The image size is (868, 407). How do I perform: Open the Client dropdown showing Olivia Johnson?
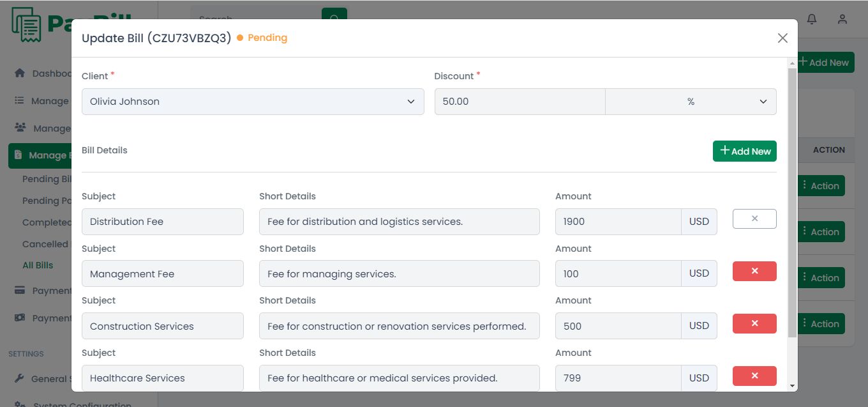[253, 102]
